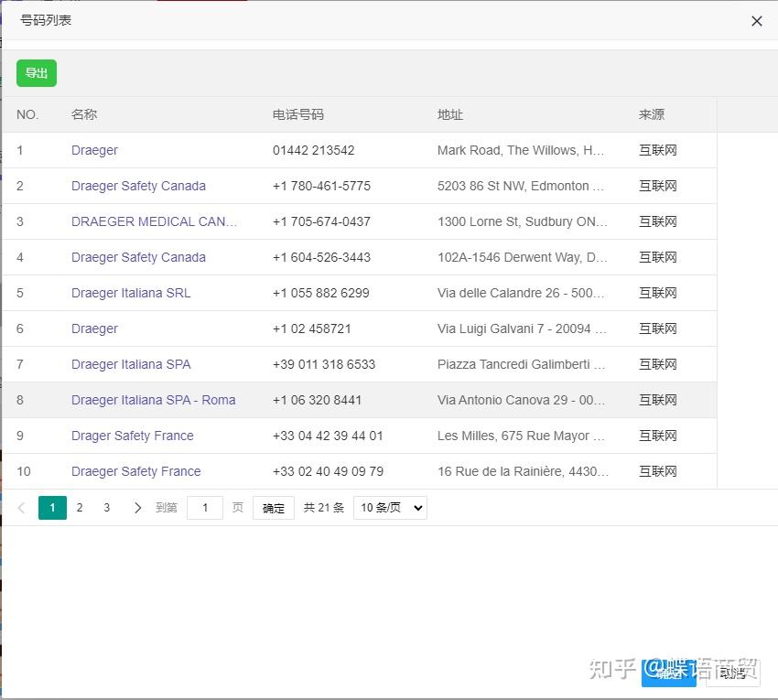Open the Draeger link in row 1
Image resolution: width=778 pixels, height=700 pixels.
[x=94, y=150]
